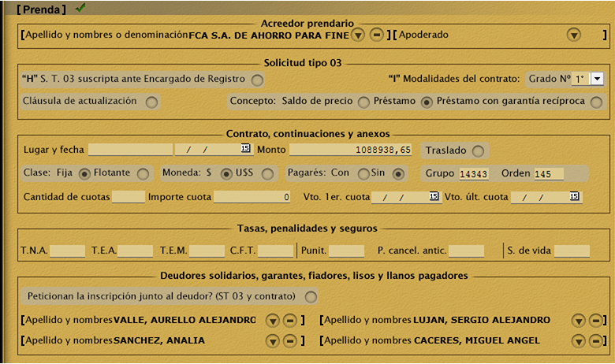Click the name LUJAN, SERGIO ALEJANDRO
The height and width of the screenshot is (364, 615).
[x=482, y=320]
